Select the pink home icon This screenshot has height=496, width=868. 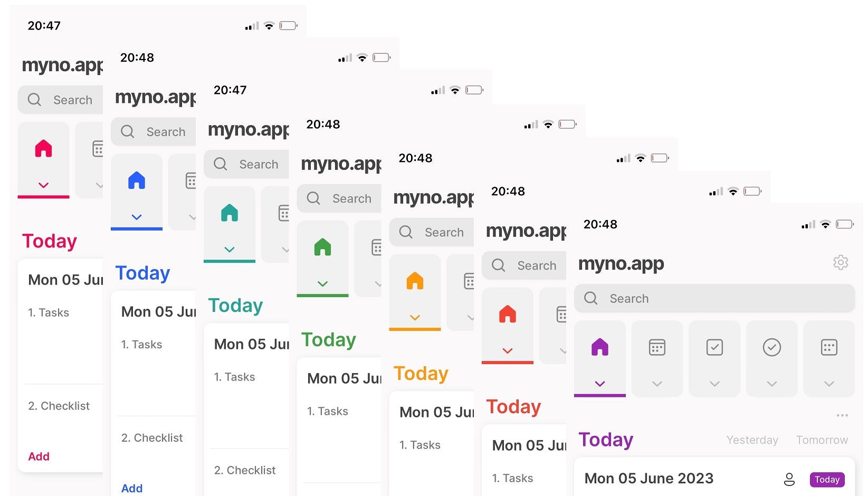(x=43, y=148)
